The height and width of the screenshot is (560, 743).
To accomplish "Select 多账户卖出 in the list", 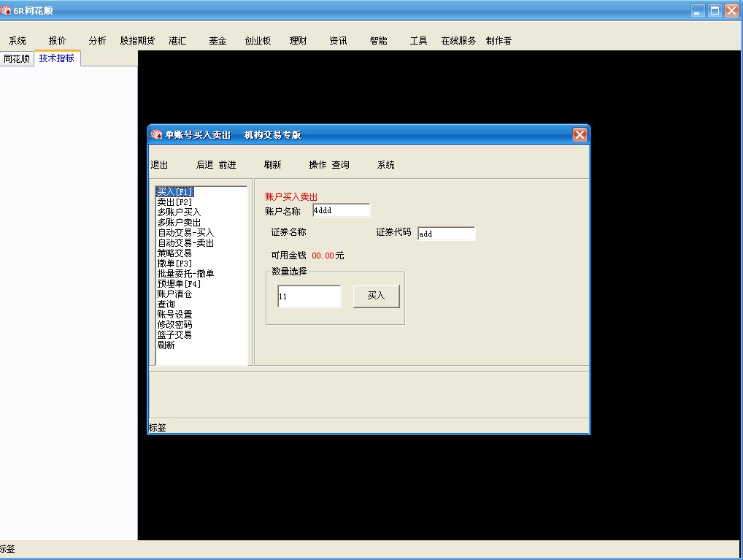I will point(179,223).
